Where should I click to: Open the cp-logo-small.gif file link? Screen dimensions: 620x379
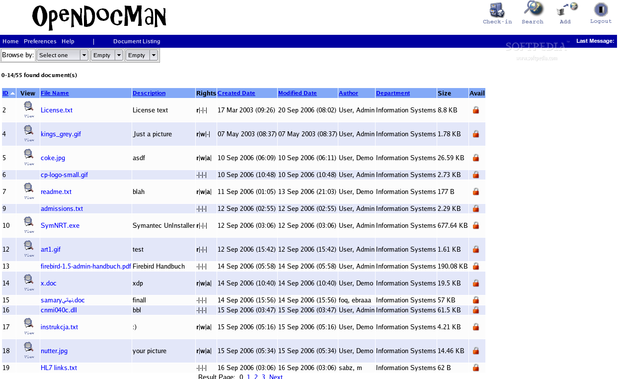point(64,175)
